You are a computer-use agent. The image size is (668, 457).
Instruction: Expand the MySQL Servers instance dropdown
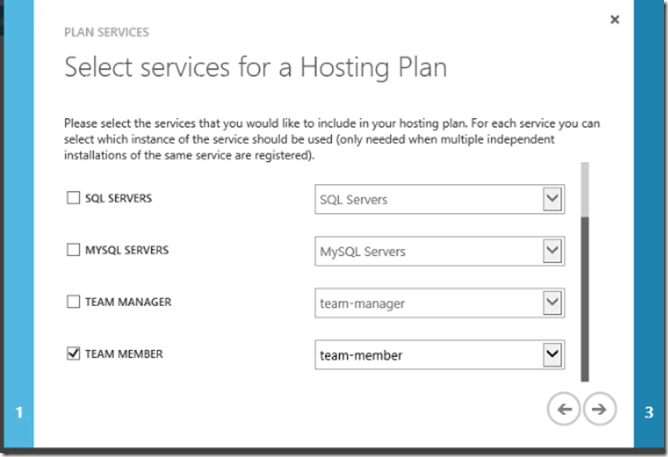pyautogui.click(x=552, y=251)
